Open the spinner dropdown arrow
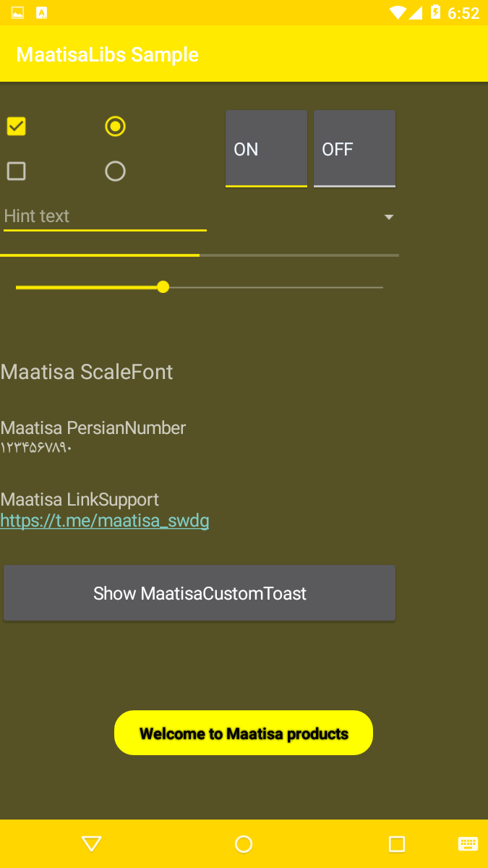 389,216
